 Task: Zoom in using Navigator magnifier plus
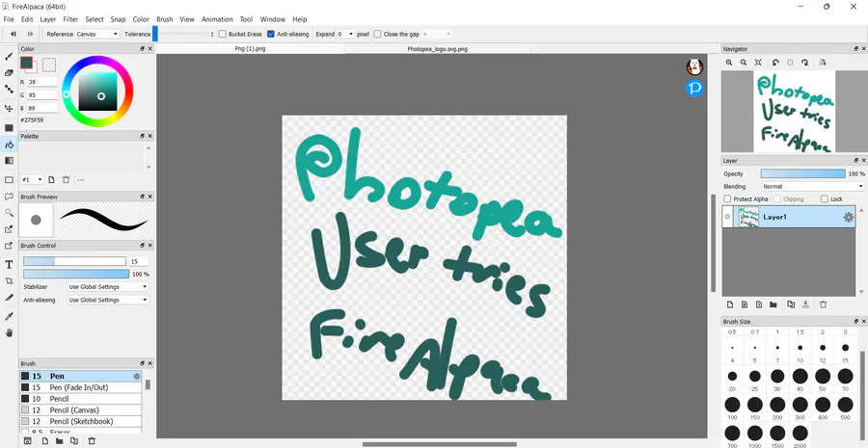tap(729, 63)
